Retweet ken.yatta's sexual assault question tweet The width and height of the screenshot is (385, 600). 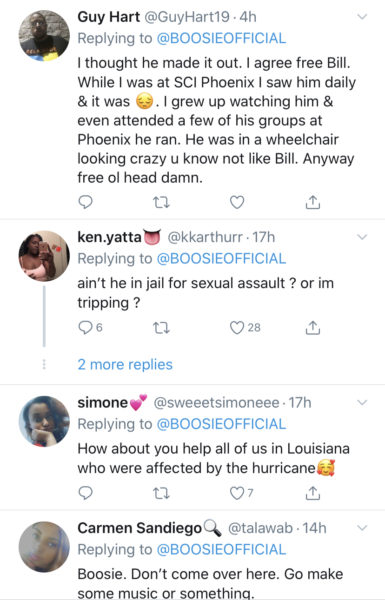161,328
